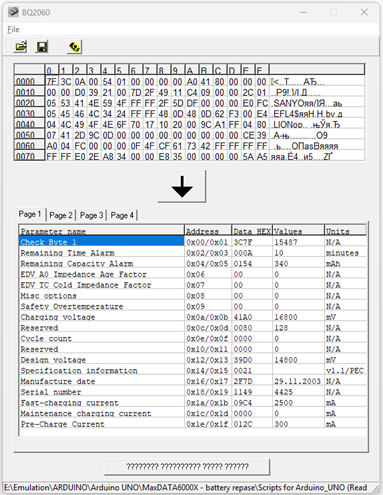
Task: Select the Maintenance charging current row
Action: tap(193, 413)
